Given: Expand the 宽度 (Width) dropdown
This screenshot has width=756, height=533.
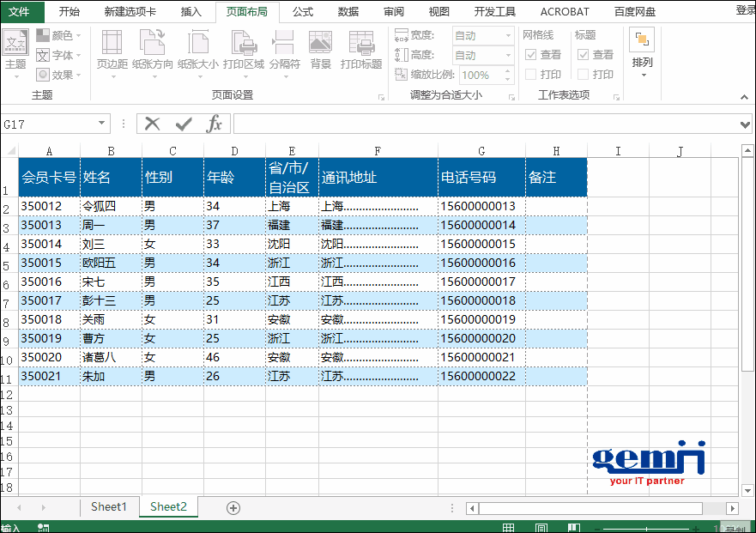Looking at the screenshot, I should click(x=507, y=36).
